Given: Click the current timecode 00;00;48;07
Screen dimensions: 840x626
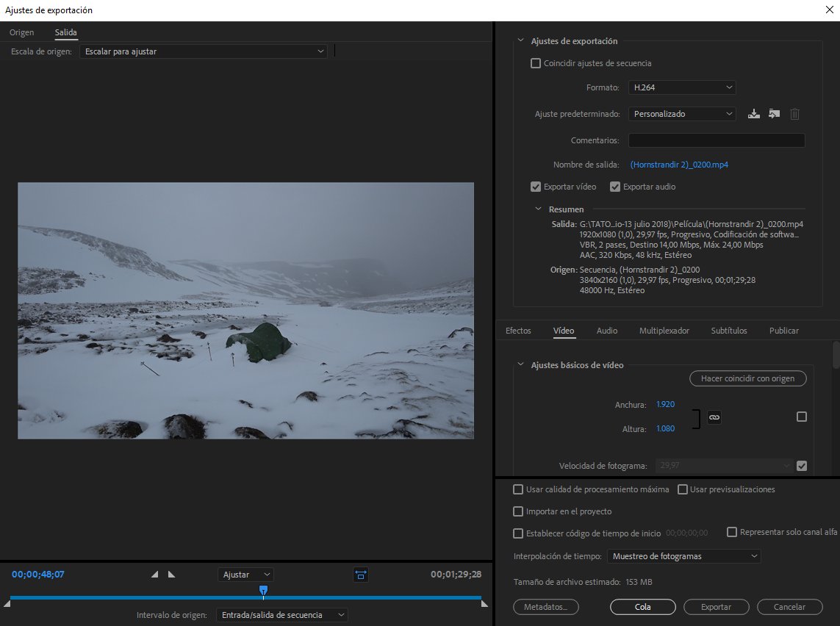Looking at the screenshot, I should tap(38, 574).
